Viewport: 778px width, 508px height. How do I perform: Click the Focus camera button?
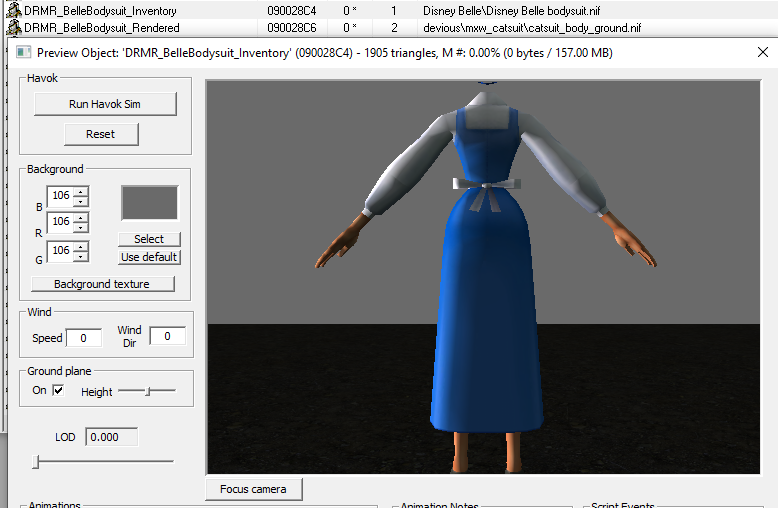point(254,489)
